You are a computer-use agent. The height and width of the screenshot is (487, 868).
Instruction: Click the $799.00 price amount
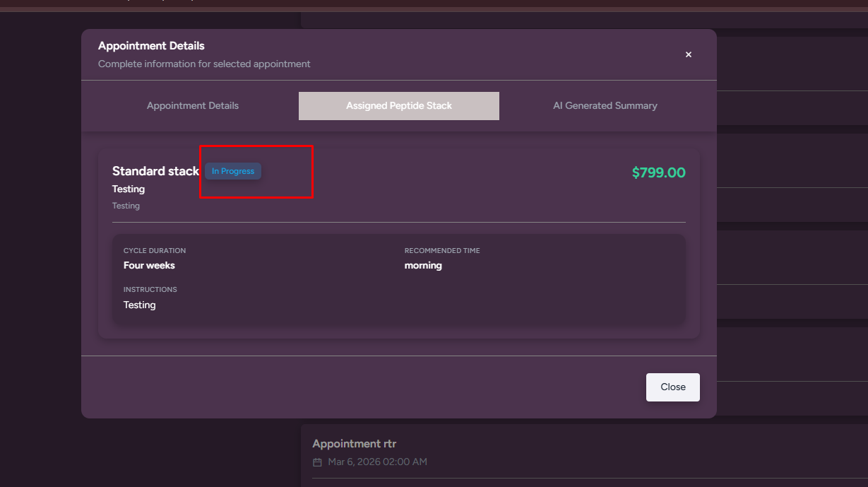click(658, 172)
